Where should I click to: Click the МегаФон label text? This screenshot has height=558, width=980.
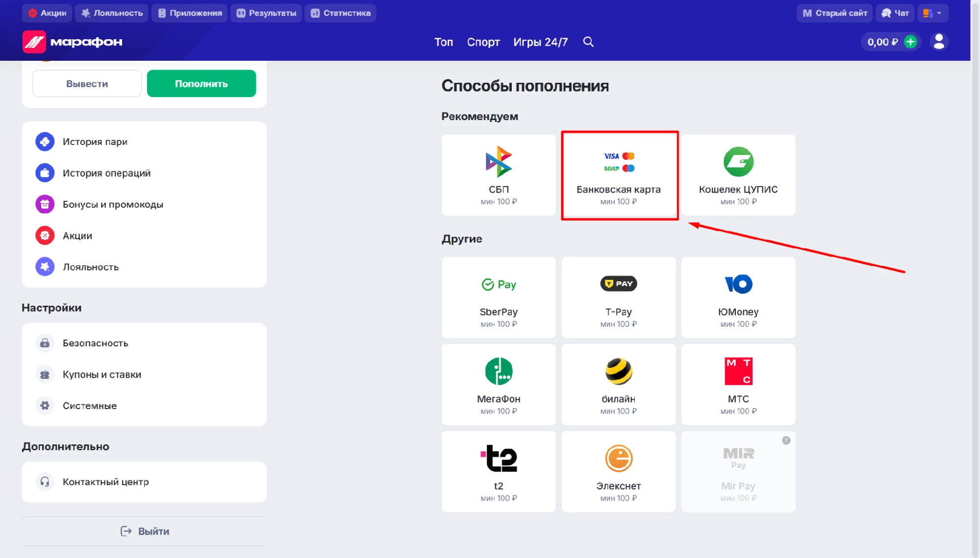pos(499,399)
